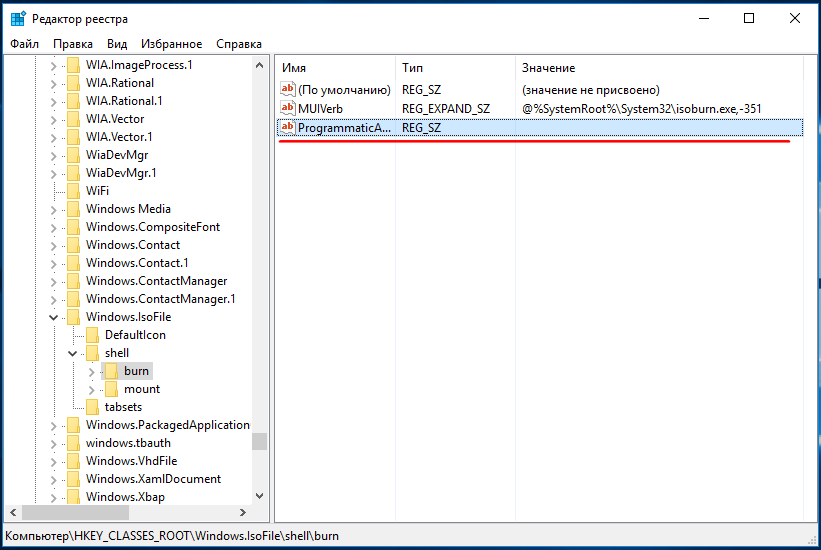This screenshot has height=550, width=821.
Task: Click the window resize grip in the corner
Action: point(812,540)
